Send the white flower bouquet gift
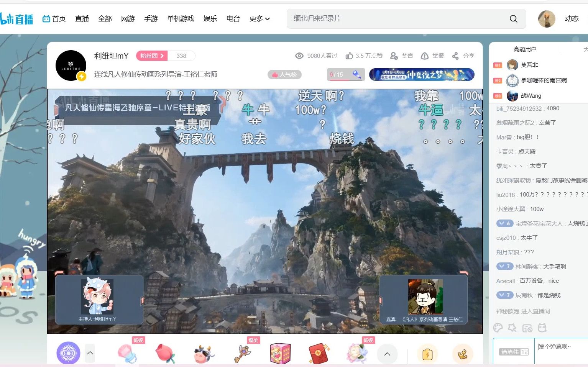This screenshot has width=588, height=367. (357, 353)
